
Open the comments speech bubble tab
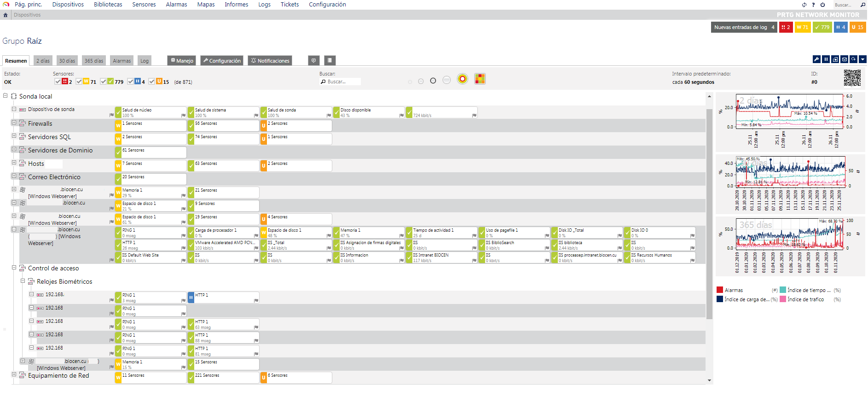click(x=313, y=61)
